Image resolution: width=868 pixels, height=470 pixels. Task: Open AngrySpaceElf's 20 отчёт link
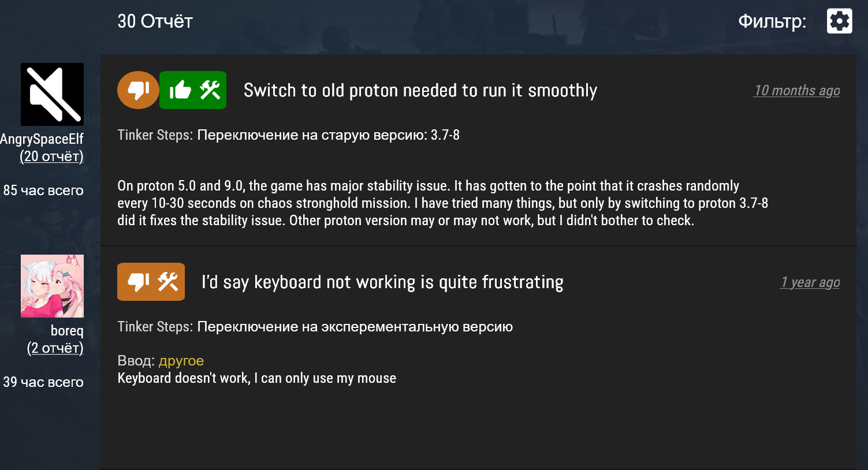pos(51,156)
